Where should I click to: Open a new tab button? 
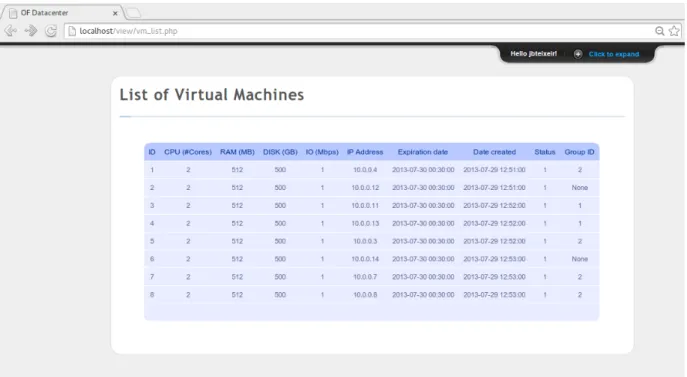pyautogui.click(x=134, y=13)
